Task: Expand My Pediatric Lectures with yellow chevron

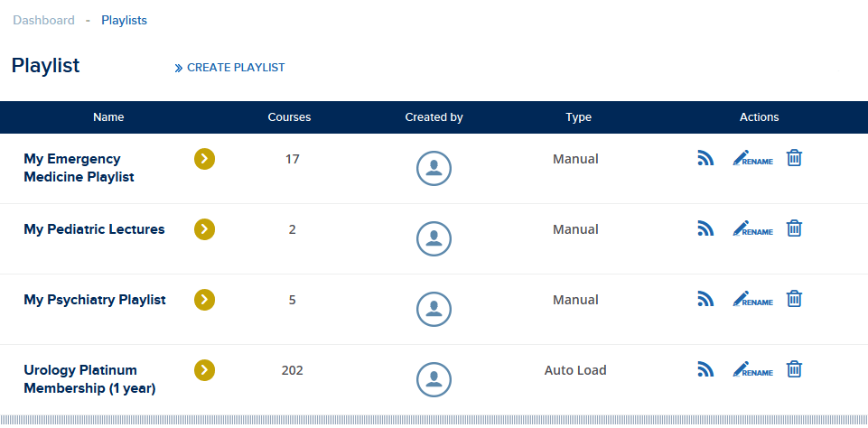Action: 204,229
